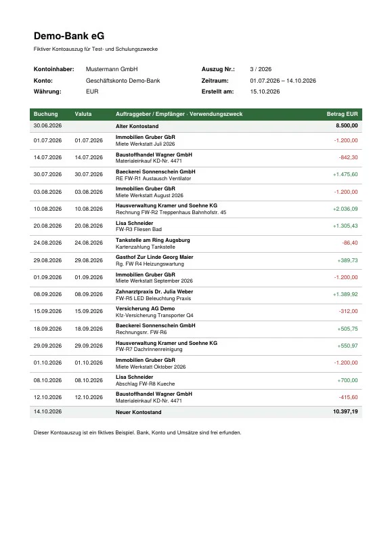Image resolution: width=392 pixels, height=555 pixels.
Task: Click FW-R7 Dachrinnenreinigung entry
Action: coord(149,349)
